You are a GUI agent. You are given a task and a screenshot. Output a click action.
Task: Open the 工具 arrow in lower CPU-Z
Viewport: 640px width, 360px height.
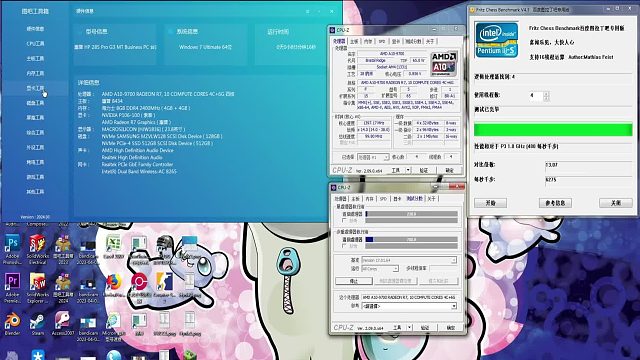tap(409, 328)
